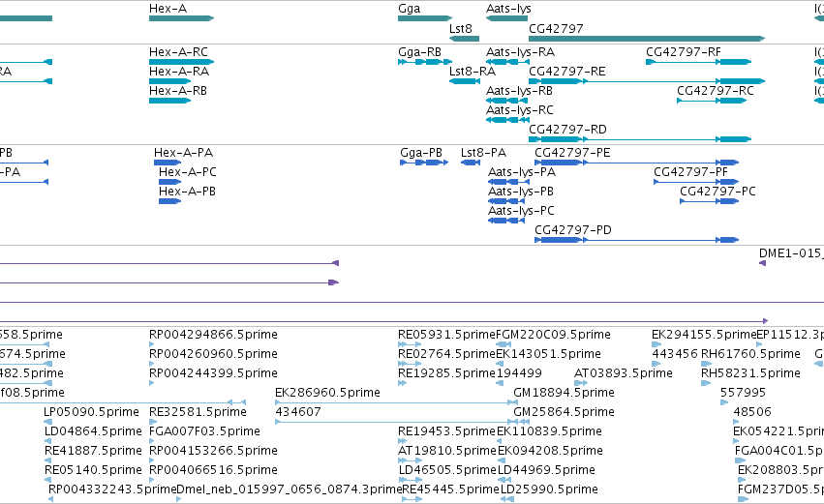This screenshot has width=824, height=504.
Task: Open the Hex-A-PA protein label
Action: click(x=183, y=153)
